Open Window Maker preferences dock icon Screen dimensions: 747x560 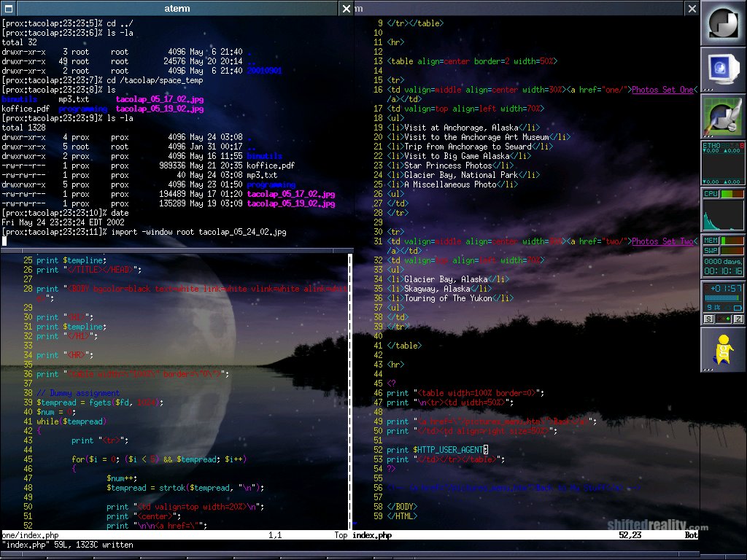pyautogui.click(x=723, y=116)
